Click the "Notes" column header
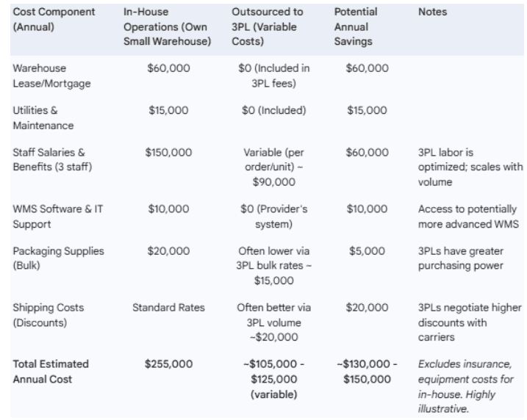This screenshot has height=420, width=527. (434, 10)
